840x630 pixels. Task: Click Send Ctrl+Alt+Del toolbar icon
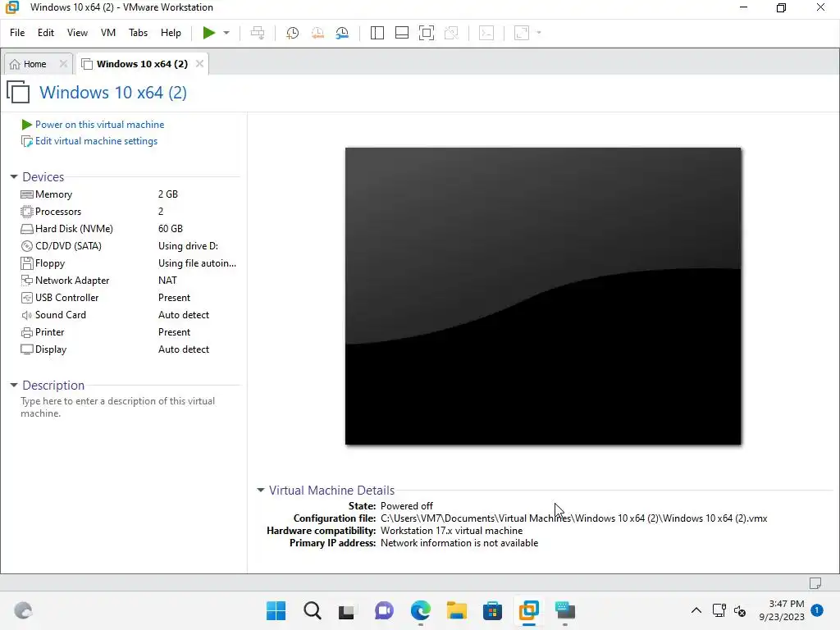[258, 33]
